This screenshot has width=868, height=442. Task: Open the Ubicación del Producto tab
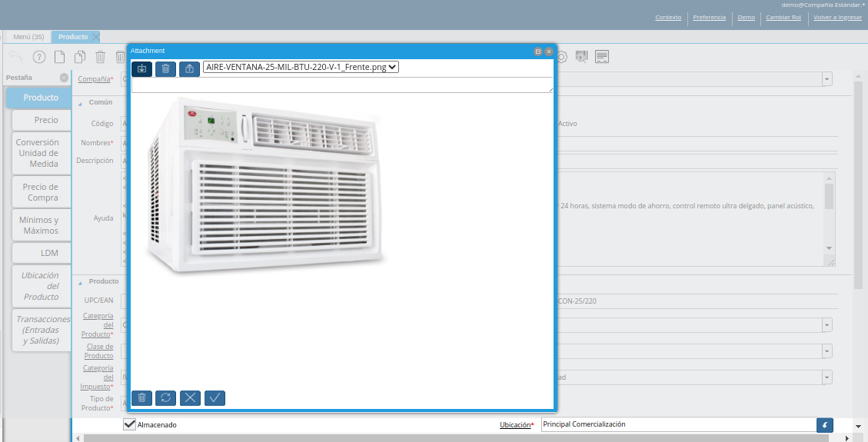42,286
